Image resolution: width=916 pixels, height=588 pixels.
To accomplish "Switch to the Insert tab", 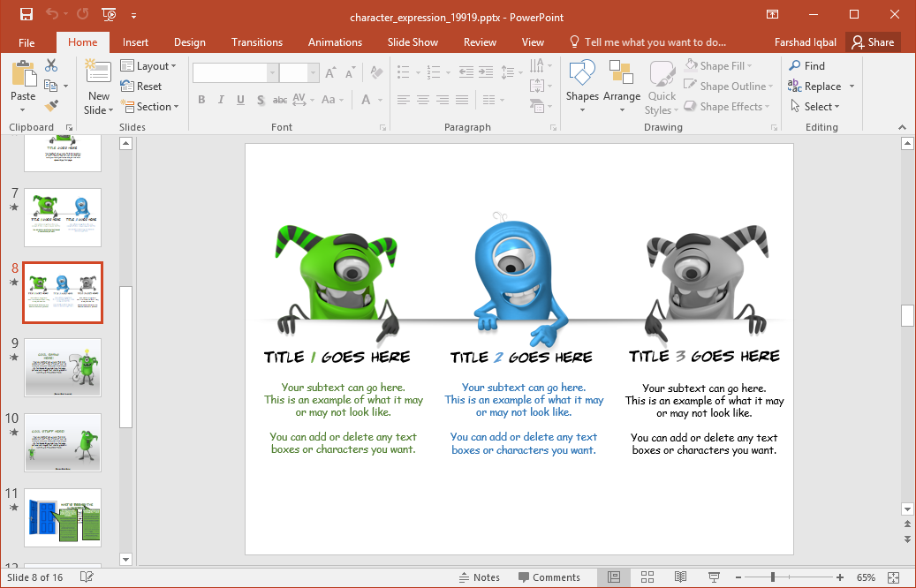I will click(135, 42).
